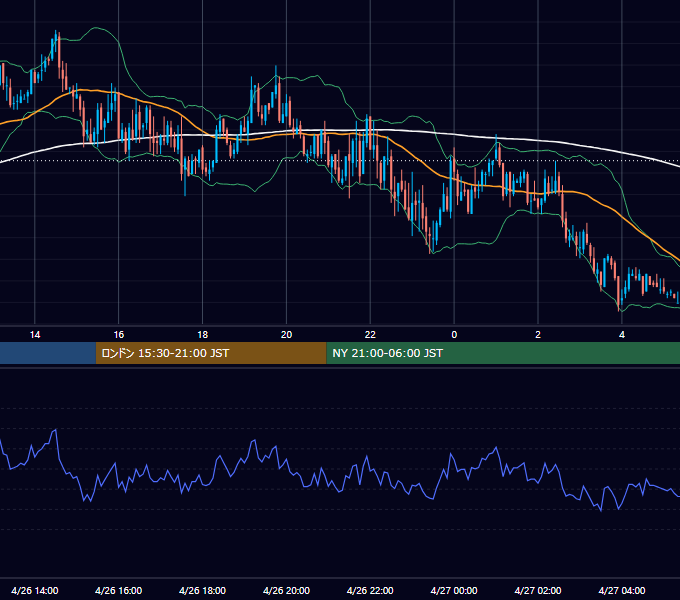
Task: Click the 4/26 22:00 date label
Action: (x=370, y=590)
